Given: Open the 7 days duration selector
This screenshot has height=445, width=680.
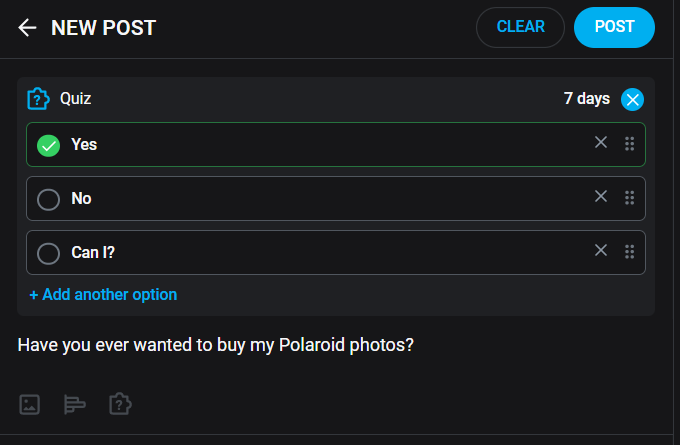Looking at the screenshot, I should [x=586, y=99].
